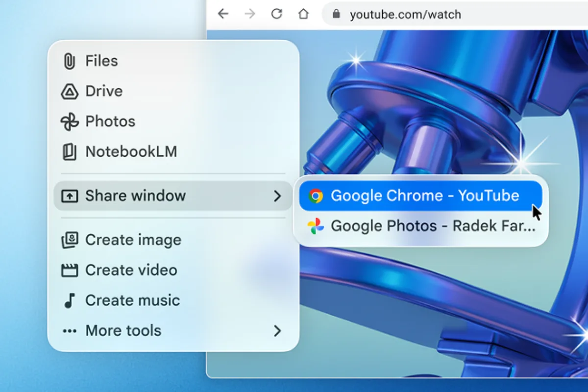Image resolution: width=588 pixels, height=392 pixels.
Task: Open the browser home page button
Action: point(304,14)
